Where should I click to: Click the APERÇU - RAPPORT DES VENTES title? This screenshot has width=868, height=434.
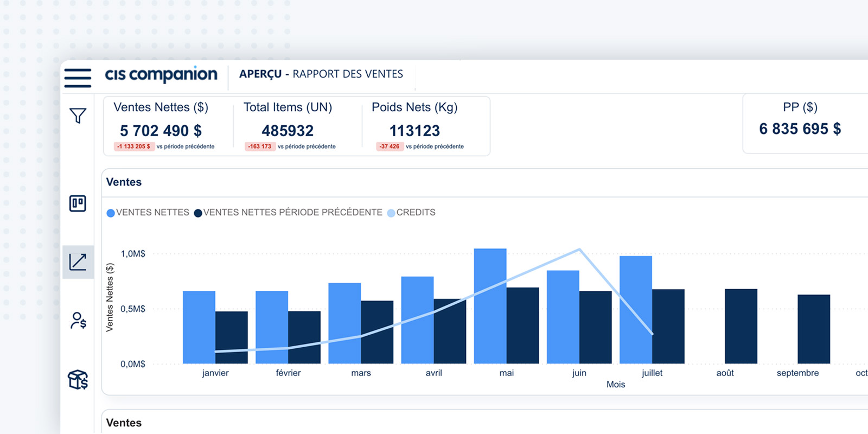pyautogui.click(x=321, y=74)
